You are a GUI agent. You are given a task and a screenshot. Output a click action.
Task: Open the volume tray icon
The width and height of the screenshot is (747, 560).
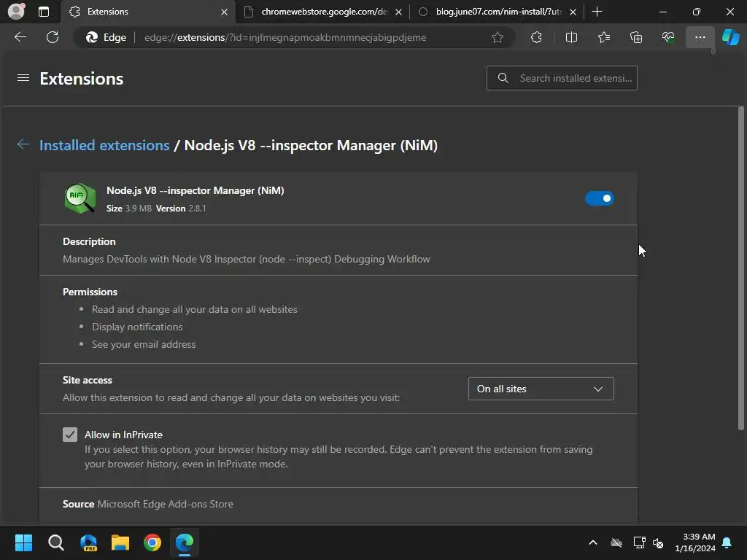click(659, 542)
